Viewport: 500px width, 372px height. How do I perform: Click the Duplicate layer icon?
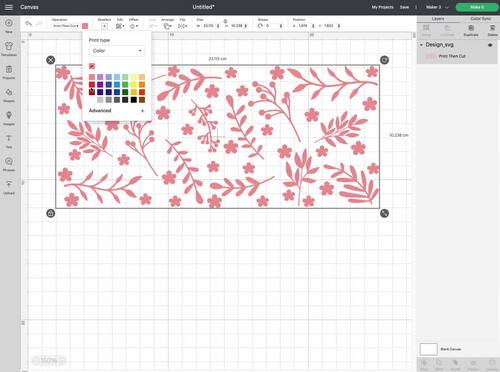471,28
